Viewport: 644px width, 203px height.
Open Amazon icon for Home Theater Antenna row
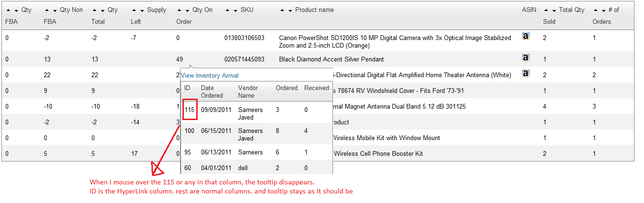pyautogui.click(x=525, y=73)
